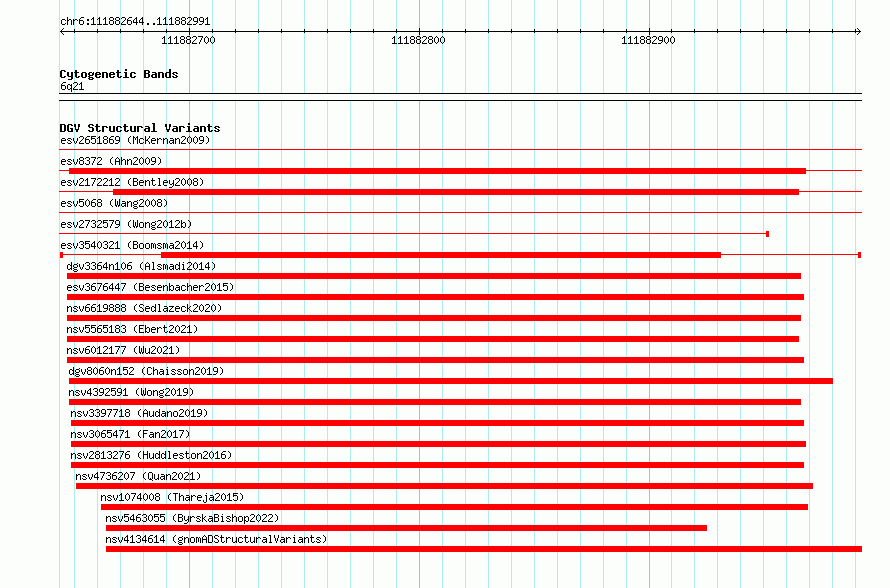The image size is (890, 588).
Task: Click the red bar of nsv4392591
Action: click(x=435, y=402)
